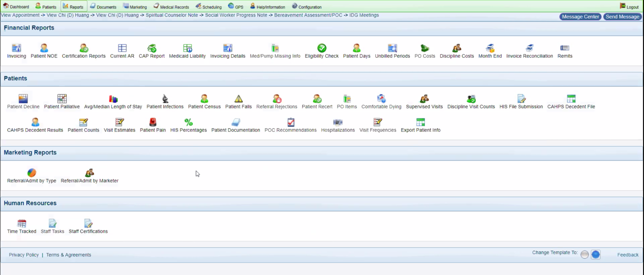Open the Documents tab
Screen dimensions: 644x275
(103, 6)
